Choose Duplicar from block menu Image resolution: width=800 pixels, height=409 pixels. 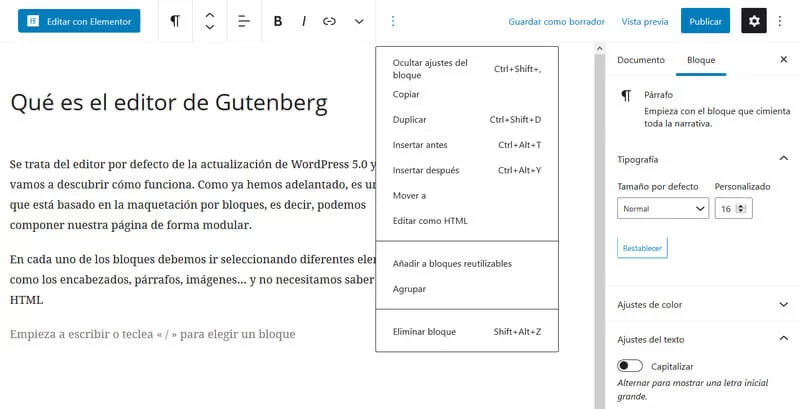coord(467,119)
